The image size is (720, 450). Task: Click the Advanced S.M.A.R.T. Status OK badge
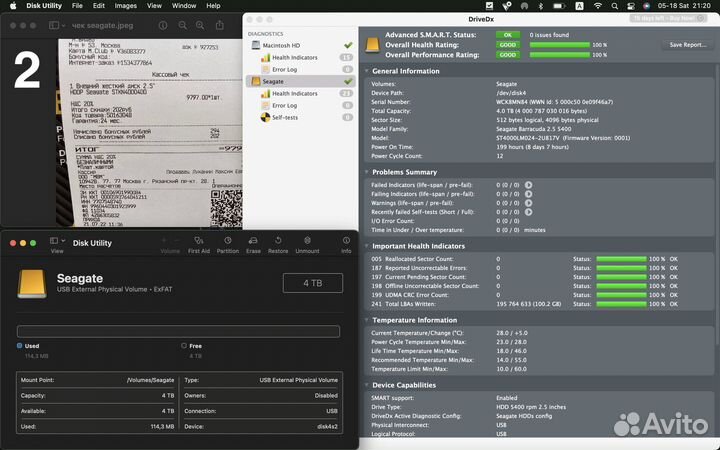508,34
